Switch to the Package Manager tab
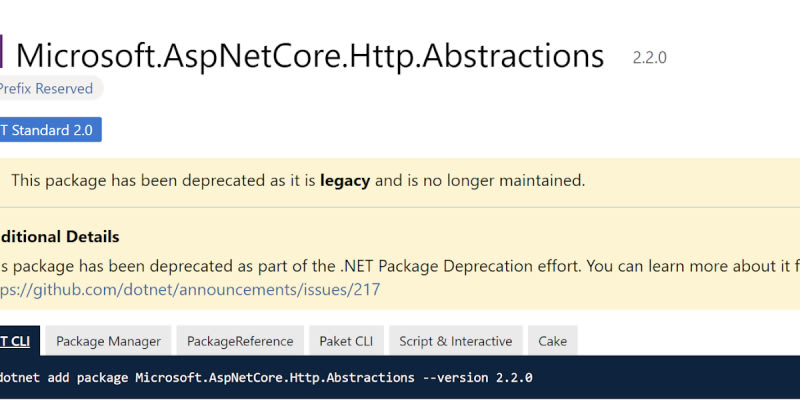Screen dimensions: 800x420 108,341
